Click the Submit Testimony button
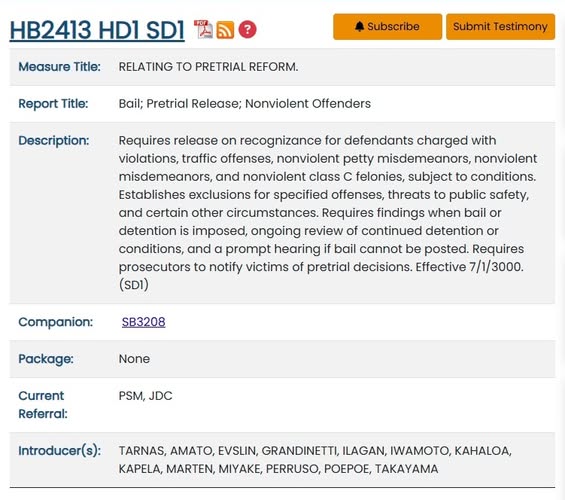Image resolution: width=565 pixels, height=500 pixels. click(501, 27)
